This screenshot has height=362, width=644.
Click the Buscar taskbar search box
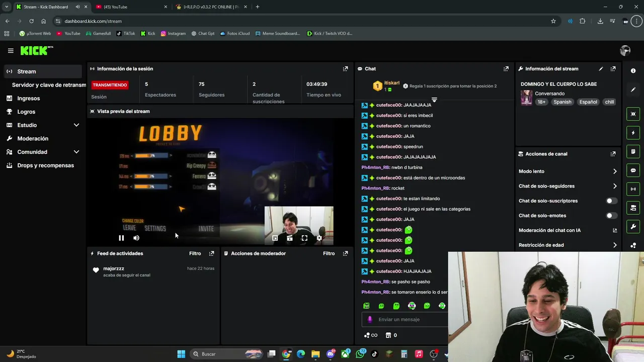(226, 354)
